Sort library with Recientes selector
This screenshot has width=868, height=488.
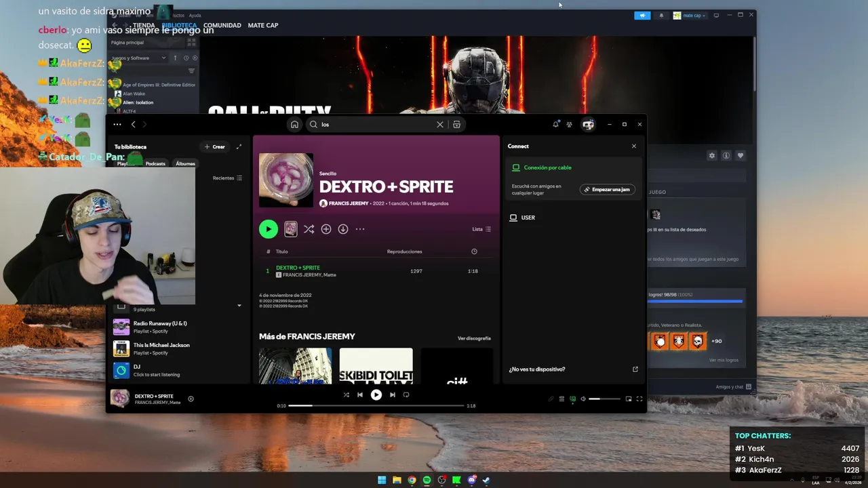coord(227,178)
